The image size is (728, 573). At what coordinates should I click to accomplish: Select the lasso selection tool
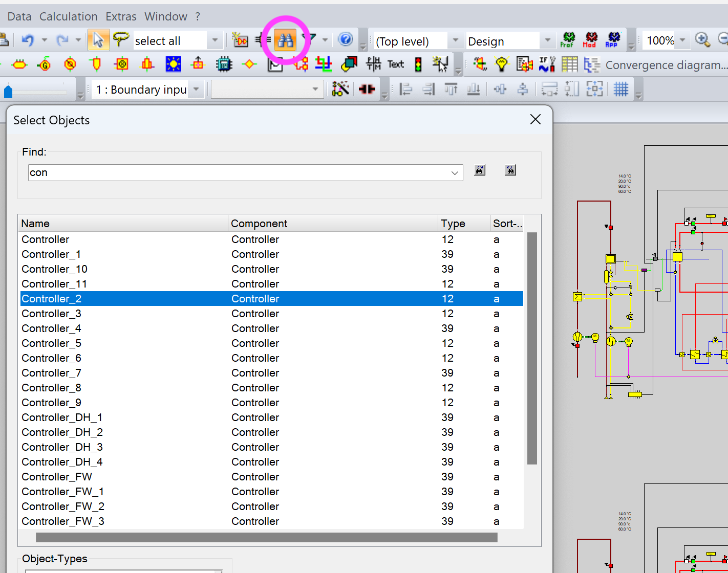click(x=121, y=40)
